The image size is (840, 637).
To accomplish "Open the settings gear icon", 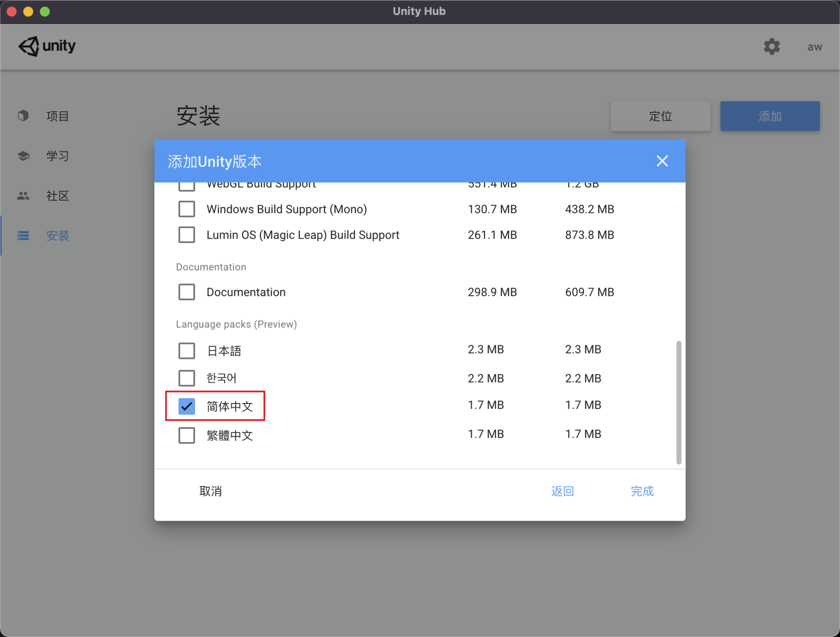I will coord(772,46).
